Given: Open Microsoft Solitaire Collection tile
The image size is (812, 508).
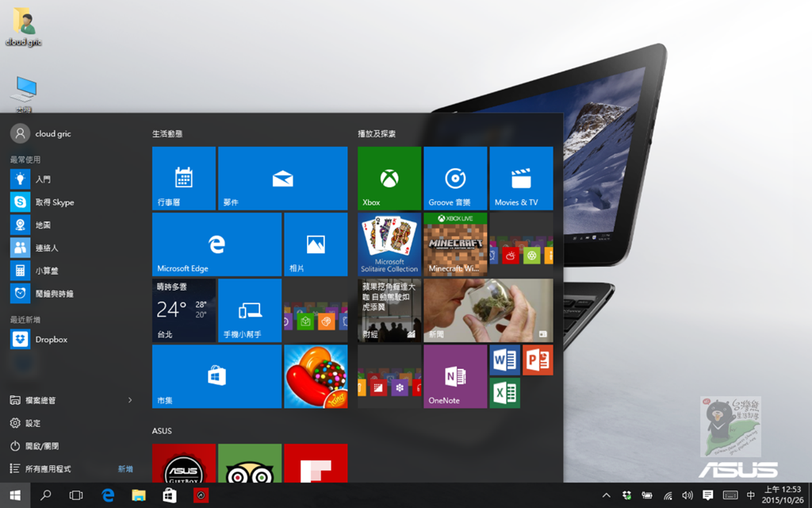Looking at the screenshot, I should [389, 244].
